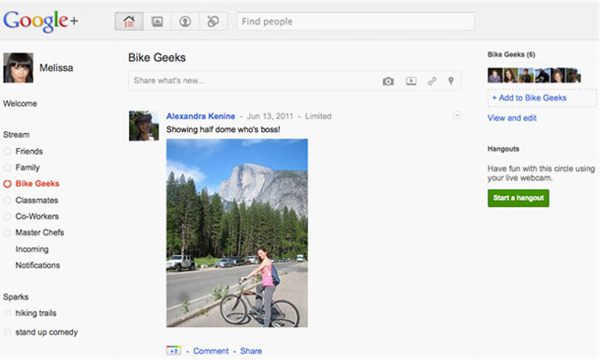Add location pin to post

[451, 81]
